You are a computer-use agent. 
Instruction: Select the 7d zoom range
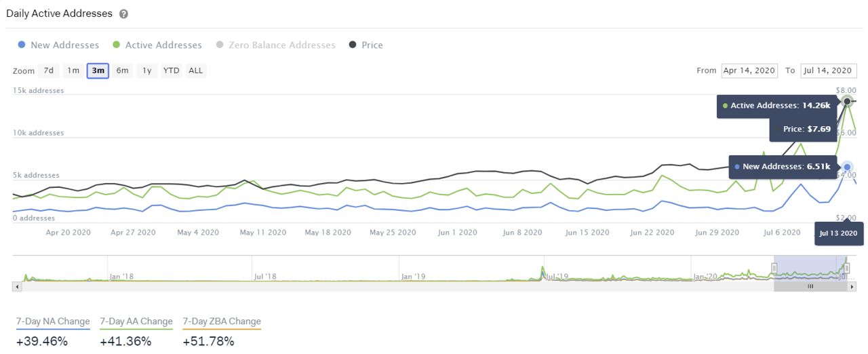(x=49, y=71)
